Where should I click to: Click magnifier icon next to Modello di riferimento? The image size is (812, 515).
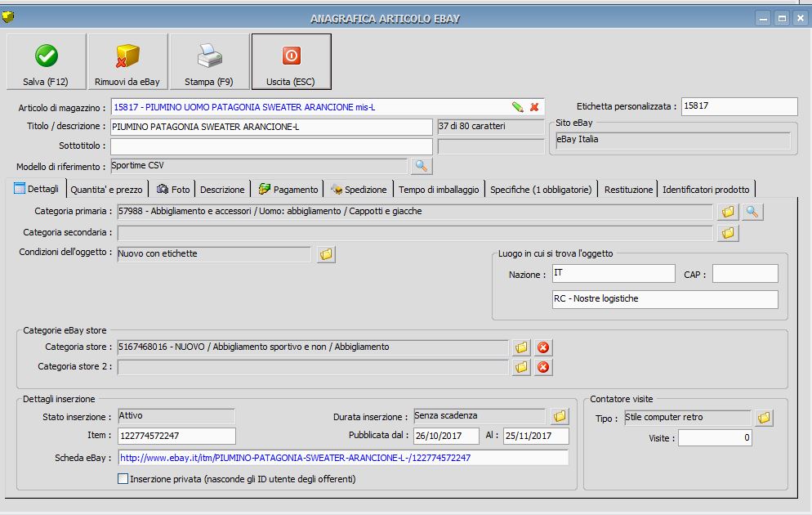[422, 166]
